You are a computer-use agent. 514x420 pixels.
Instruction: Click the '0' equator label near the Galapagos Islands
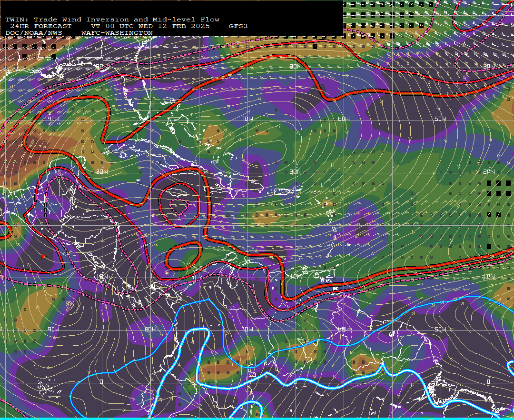tap(101, 381)
